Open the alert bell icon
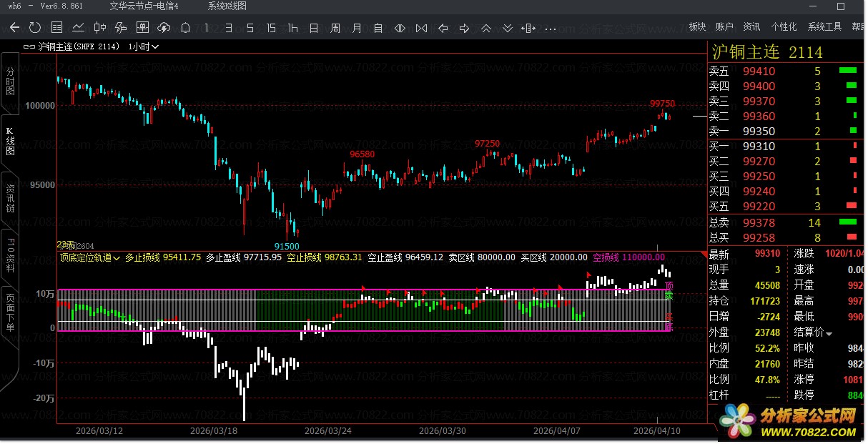The height and width of the screenshot is (444, 868). pyautogui.click(x=185, y=28)
